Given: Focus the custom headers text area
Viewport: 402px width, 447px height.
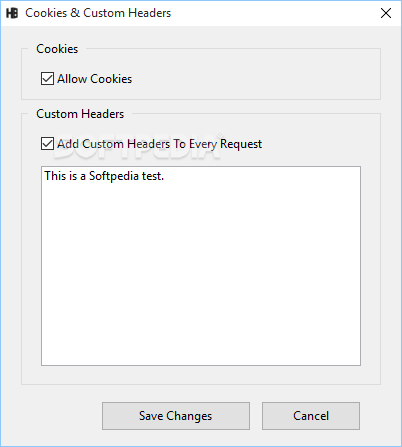Looking at the screenshot, I should (x=201, y=266).
